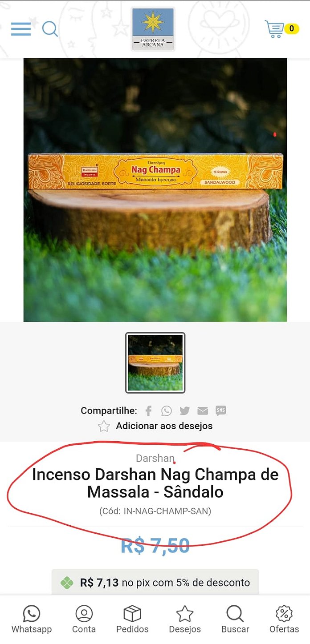Screen dimensions: 310x644
Task: Click the wishlist star icon
Action: (x=104, y=426)
